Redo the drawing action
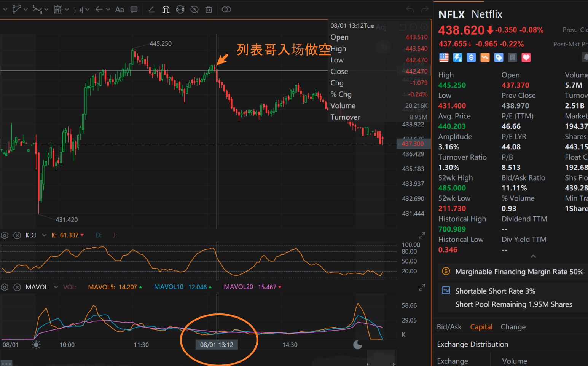Image resolution: width=588 pixels, height=366 pixels. pos(425,10)
